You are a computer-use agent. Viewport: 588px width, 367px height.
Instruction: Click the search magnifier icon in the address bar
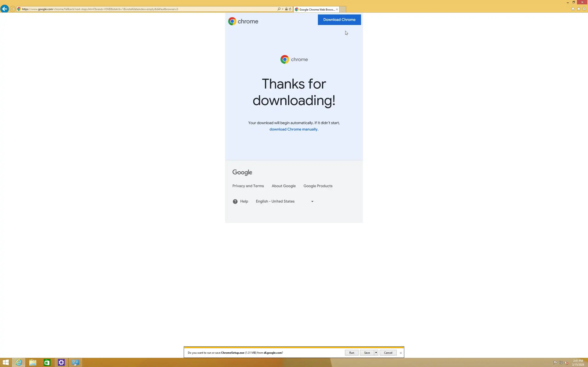click(x=279, y=9)
